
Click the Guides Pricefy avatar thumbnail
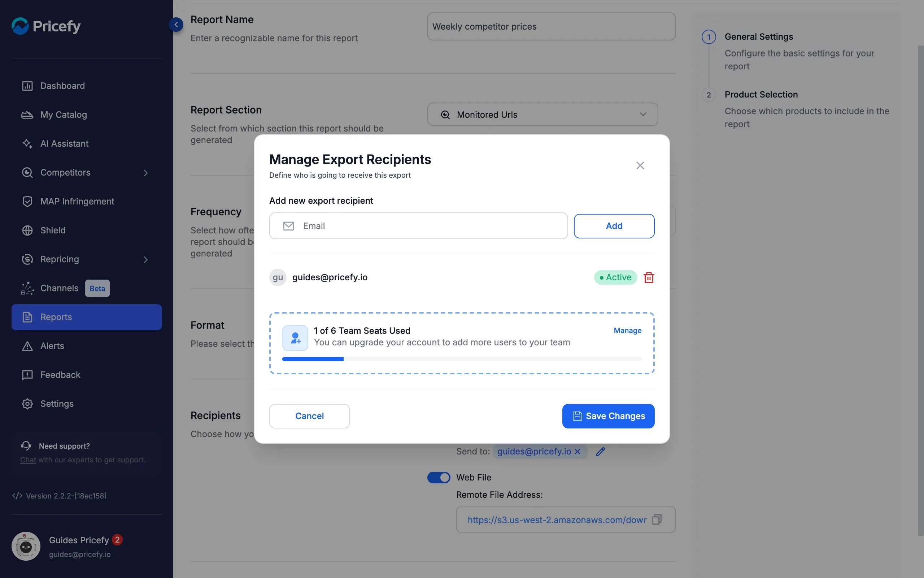pyautogui.click(x=26, y=546)
